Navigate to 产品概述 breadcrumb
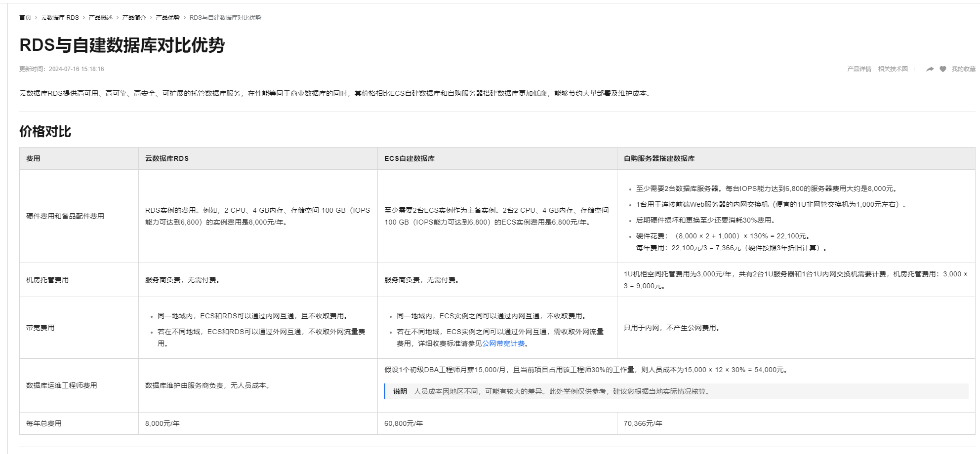 (x=101, y=18)
